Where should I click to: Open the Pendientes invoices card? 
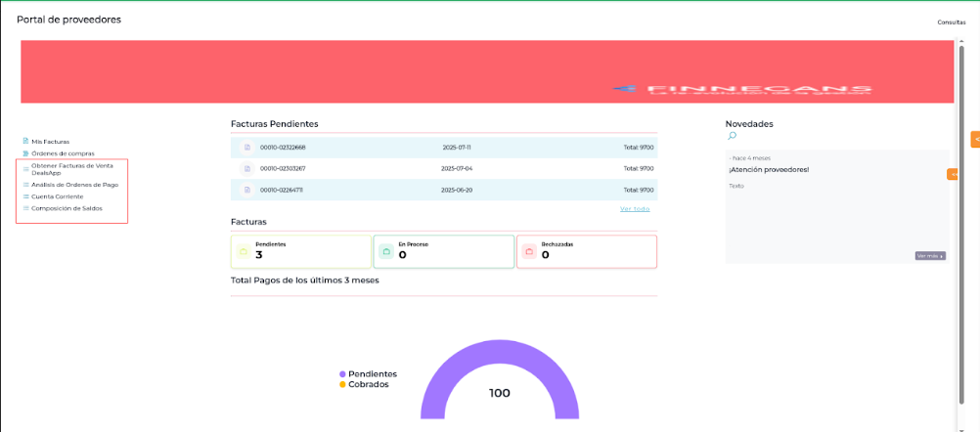click(x=301, y=251)
